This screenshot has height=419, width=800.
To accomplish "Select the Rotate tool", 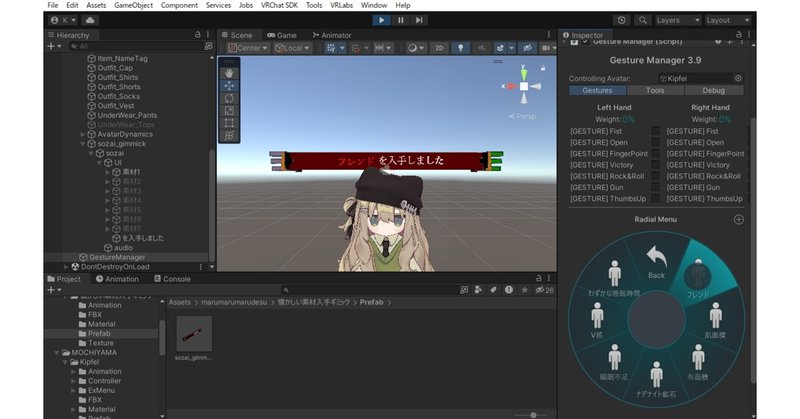I will [x=229, y=98].
